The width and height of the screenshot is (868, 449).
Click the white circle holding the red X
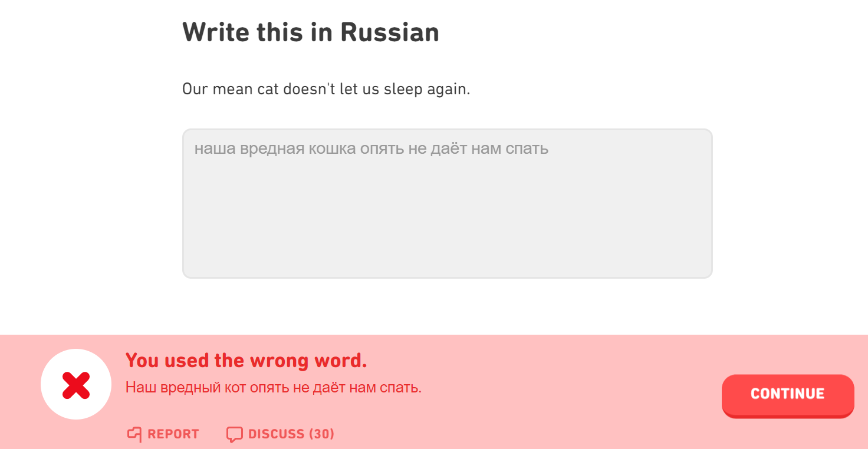[x=75, y=385]
